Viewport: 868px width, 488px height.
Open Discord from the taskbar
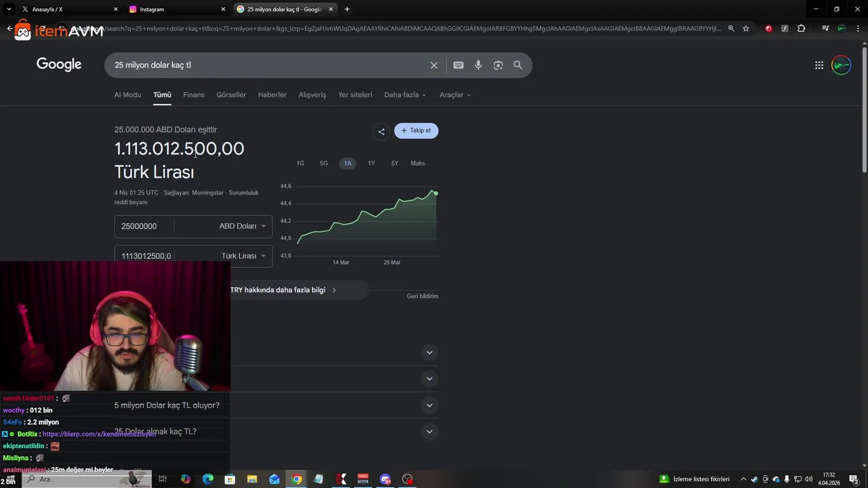385,479
